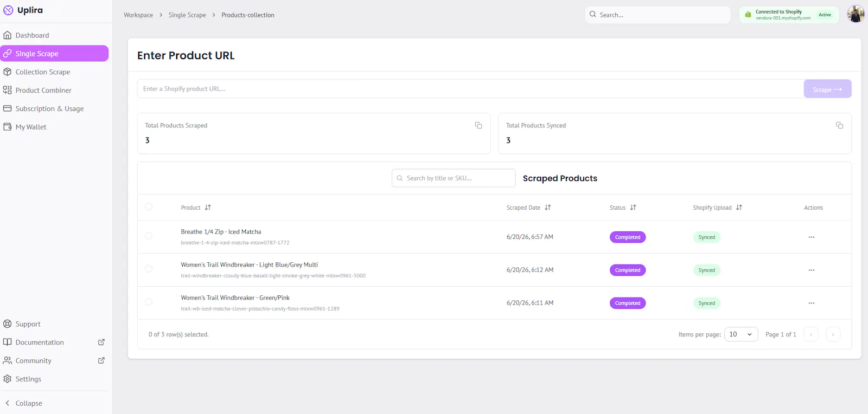Click Completed status of Green/Pink Windbreaker row
Viewport: 868px width, 414px height.
(628, 303)
